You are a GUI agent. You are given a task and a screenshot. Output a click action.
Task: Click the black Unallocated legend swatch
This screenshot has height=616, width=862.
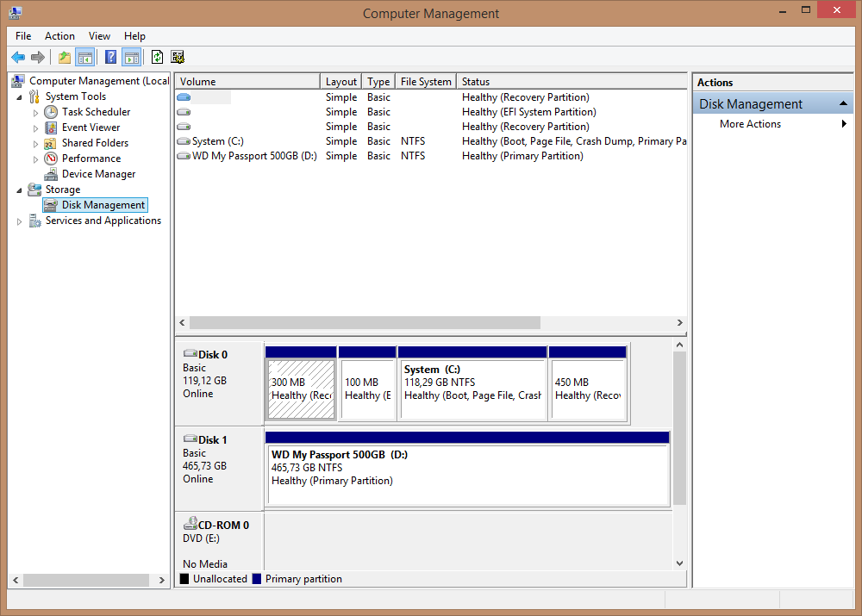(184, 579)
